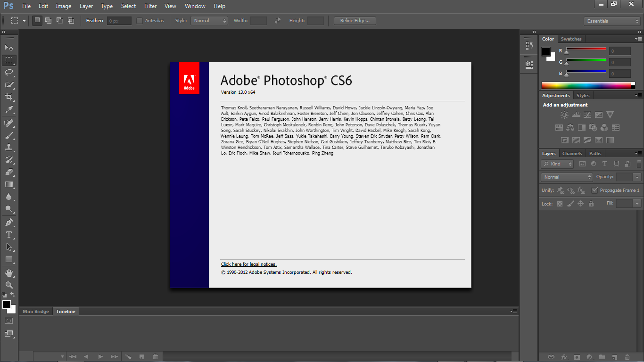Toggle filter for type layers

click(605, 164)
